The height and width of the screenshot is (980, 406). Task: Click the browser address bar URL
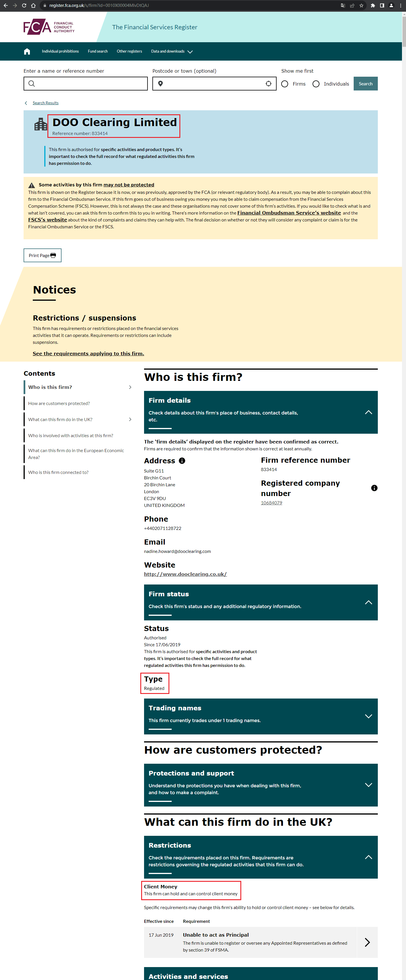pos(99,5)
